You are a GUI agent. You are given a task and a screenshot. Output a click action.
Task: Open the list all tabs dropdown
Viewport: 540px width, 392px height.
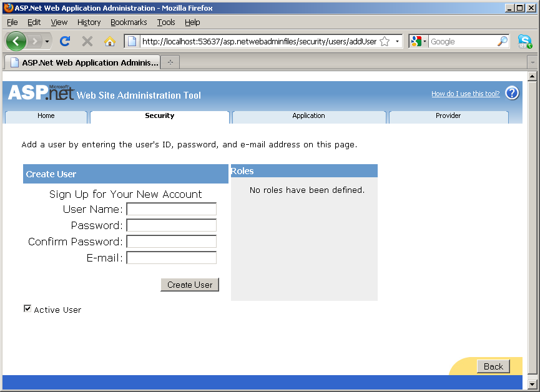[x=533, y=62]
